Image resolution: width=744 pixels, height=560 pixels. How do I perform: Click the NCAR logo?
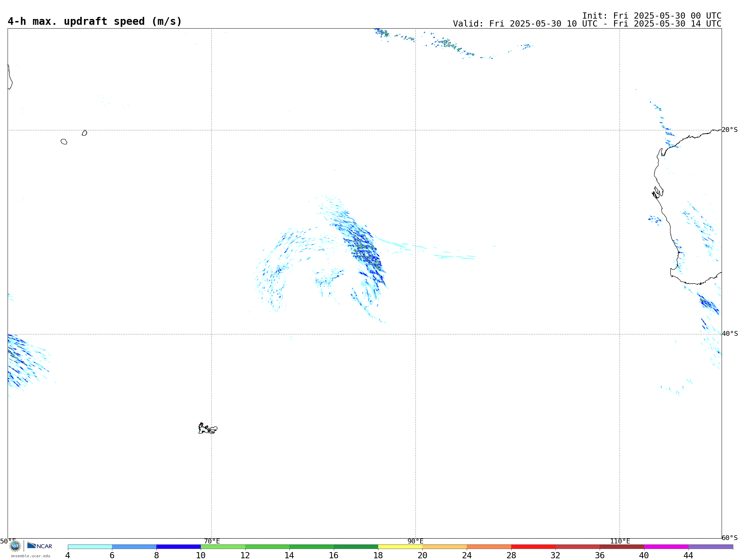(40, 546)
